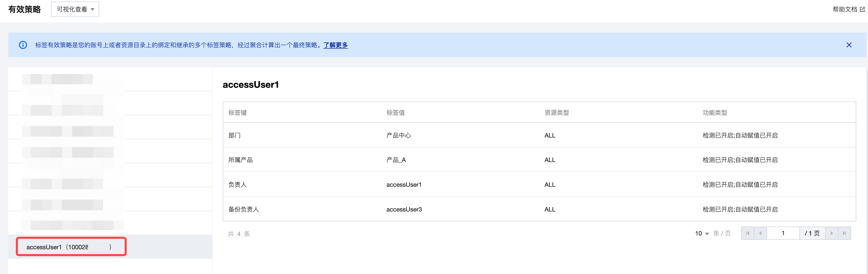
Task: Go to previous page of table
Action: pyautogui.click(x=760, y=233)
